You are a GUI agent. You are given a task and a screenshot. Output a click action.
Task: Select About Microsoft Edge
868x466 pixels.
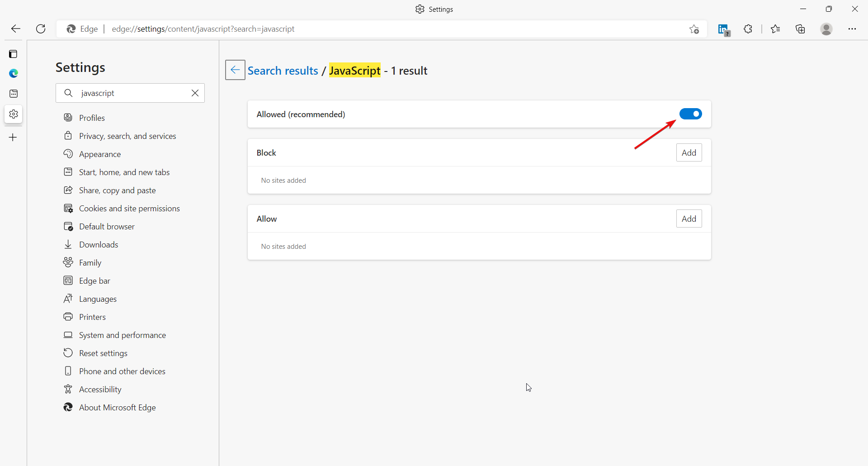pyautogui.click(x=117, y=407)
